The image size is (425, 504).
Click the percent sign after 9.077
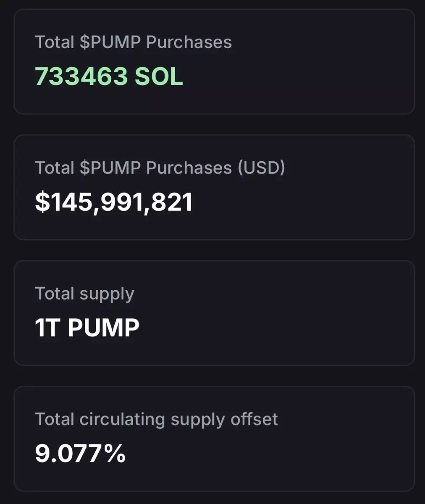click(115, 454)
